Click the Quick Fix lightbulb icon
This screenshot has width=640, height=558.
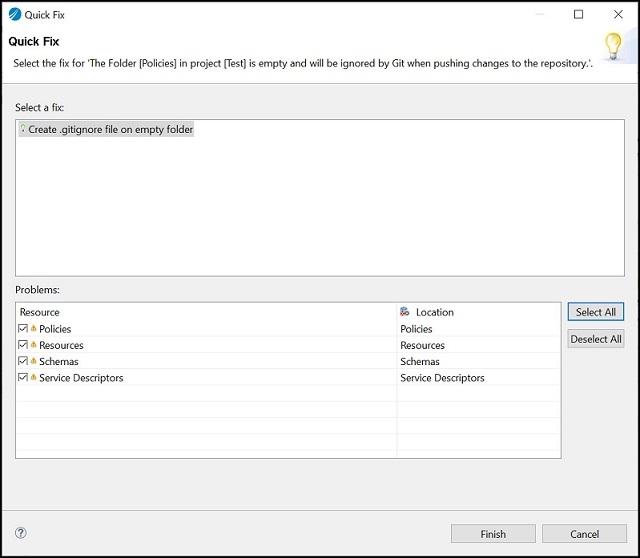coord(613,46)
